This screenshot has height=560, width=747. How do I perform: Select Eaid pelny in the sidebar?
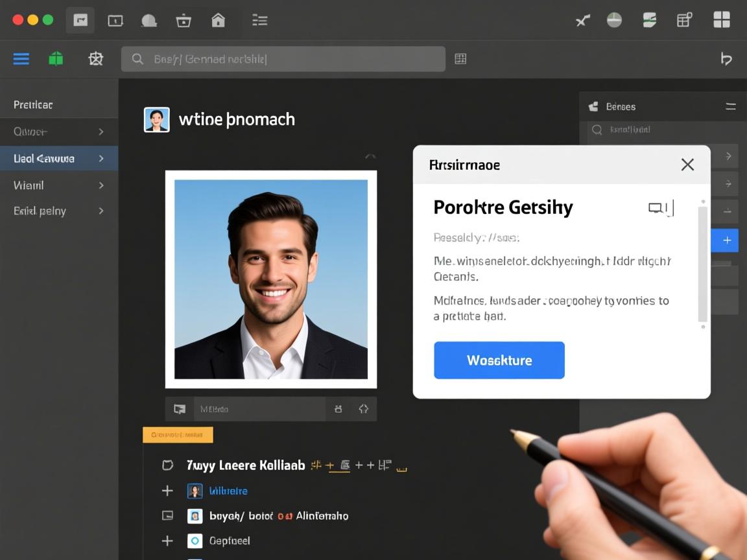(40, 211)
